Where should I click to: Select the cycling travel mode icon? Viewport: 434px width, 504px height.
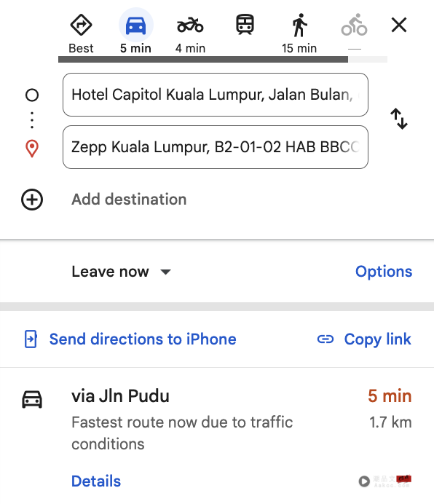355,25
